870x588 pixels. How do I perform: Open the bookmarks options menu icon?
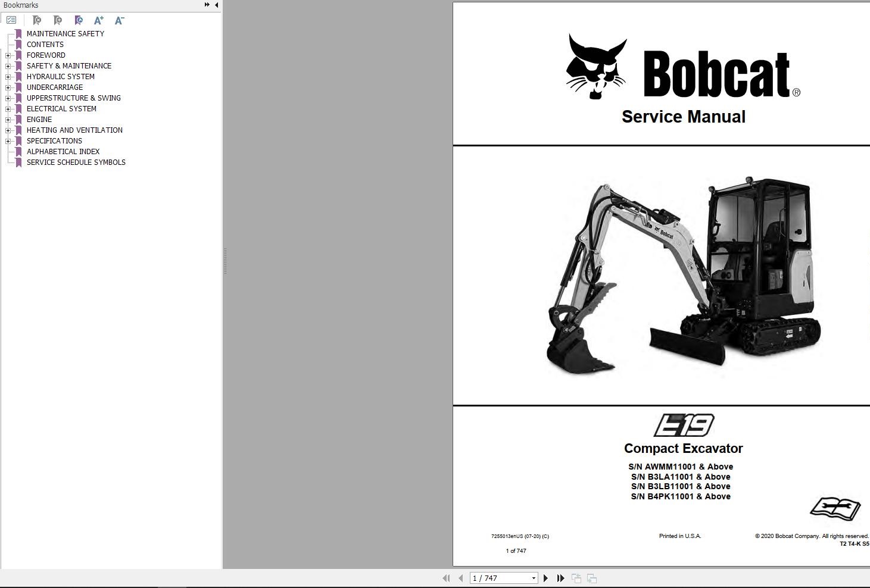pos(11,20)
